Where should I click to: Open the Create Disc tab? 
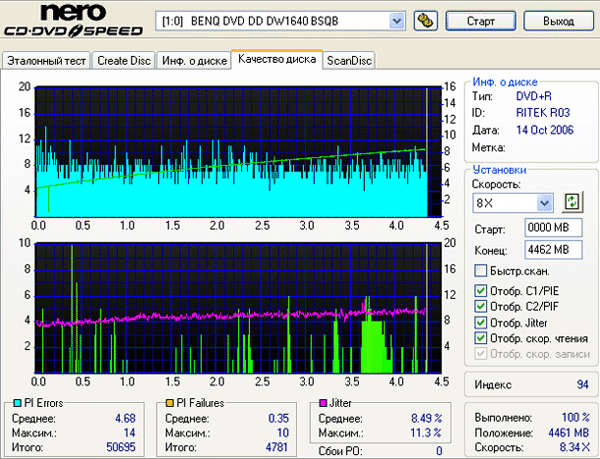125,61
